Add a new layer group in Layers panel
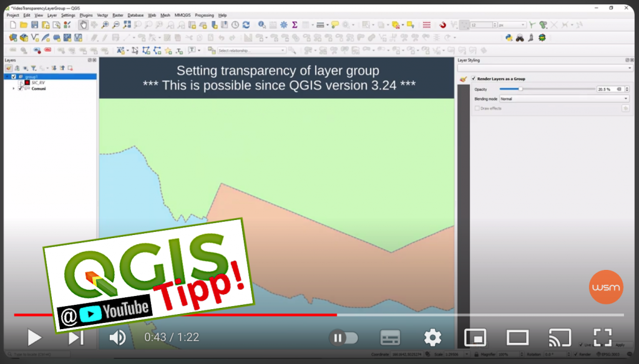The height and width of the screenshot is (364, 639). pyautogui.click(x=16, y=68)
